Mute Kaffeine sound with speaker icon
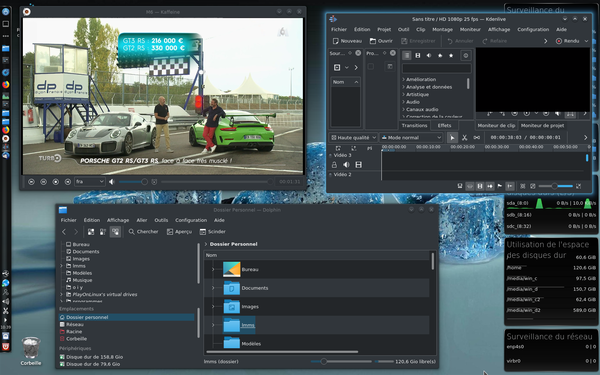 coord(112,182)
